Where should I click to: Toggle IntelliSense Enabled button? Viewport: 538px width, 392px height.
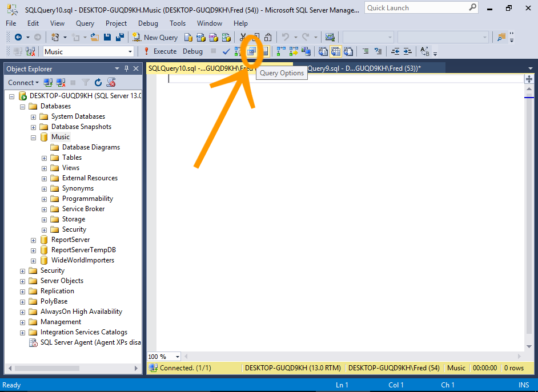click(x=264, y=51)
